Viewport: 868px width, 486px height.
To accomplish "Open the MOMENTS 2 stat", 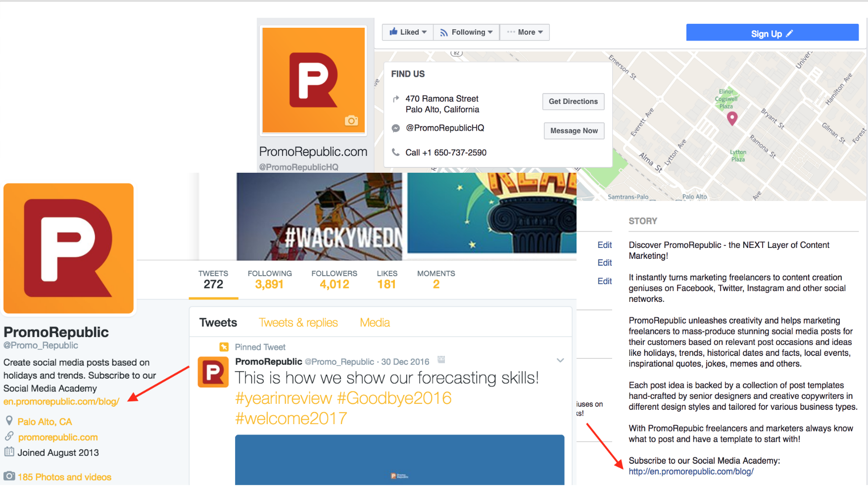I will [x=436, y=280].
